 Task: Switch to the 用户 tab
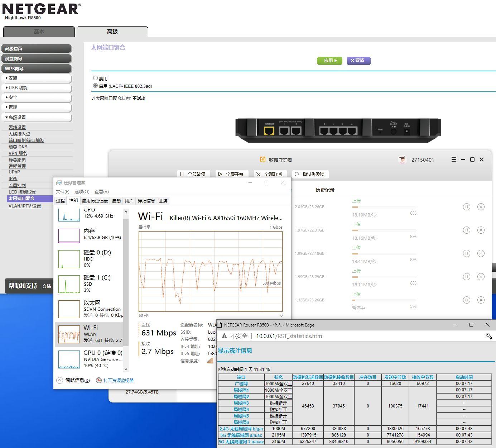pyautogui.click(x=129, y=201)
